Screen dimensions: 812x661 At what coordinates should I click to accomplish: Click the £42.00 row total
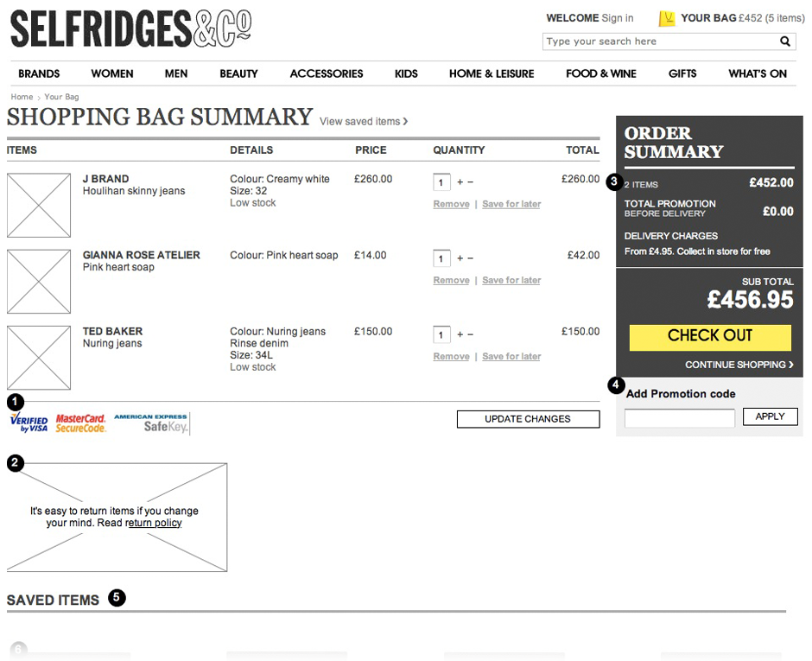click(584, 255)
